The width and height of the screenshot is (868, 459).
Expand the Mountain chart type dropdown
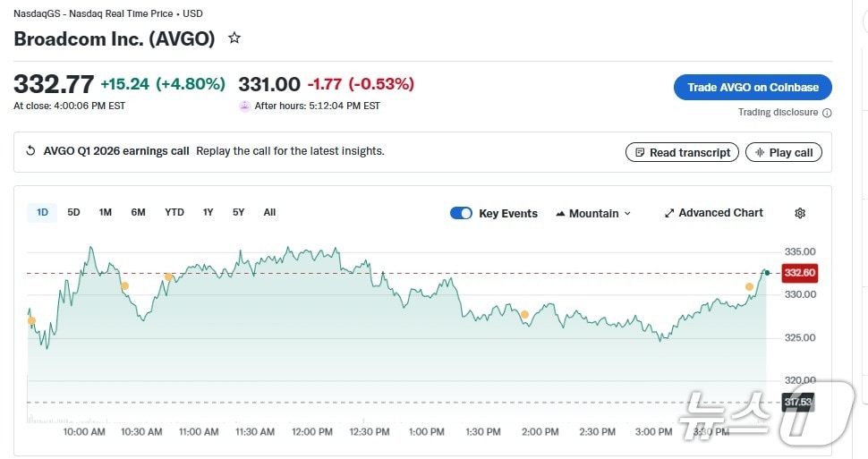click(x=593, y=213)
